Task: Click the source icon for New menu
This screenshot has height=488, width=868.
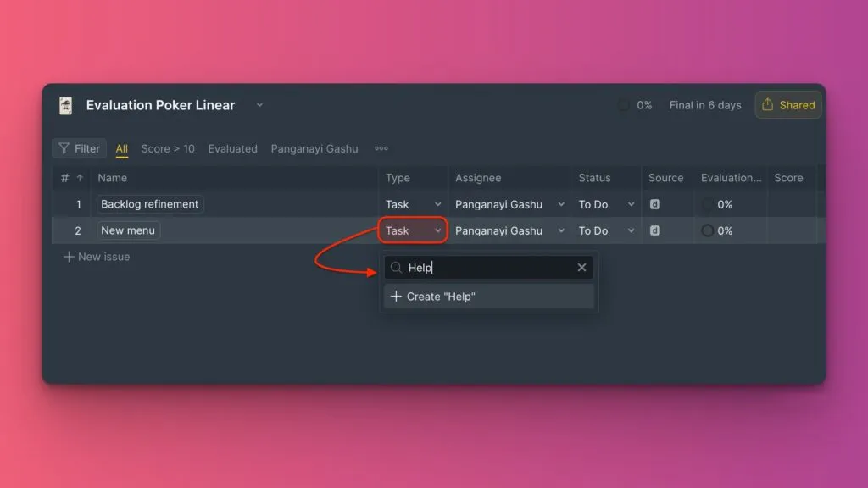Action: [655, 230]
